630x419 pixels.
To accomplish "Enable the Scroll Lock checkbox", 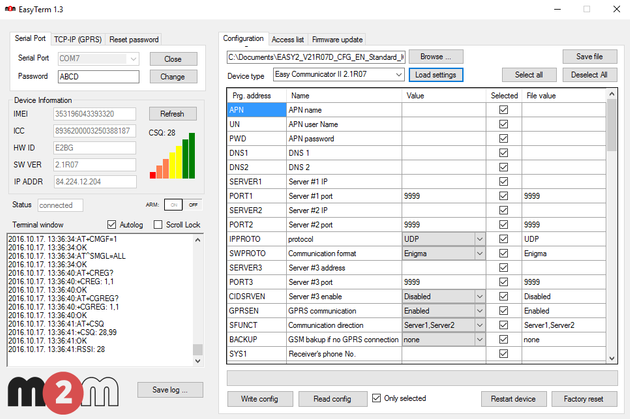I will (x=158, y=225).
